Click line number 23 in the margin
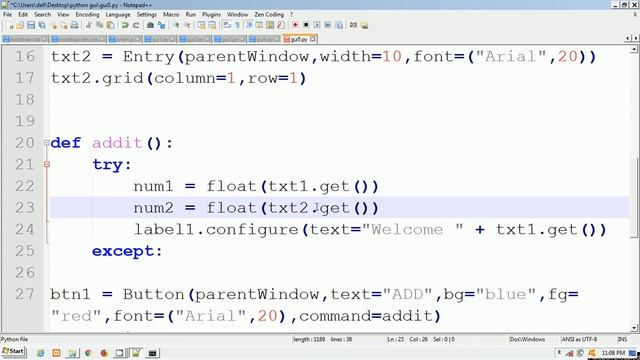 [x=25, y=208]
